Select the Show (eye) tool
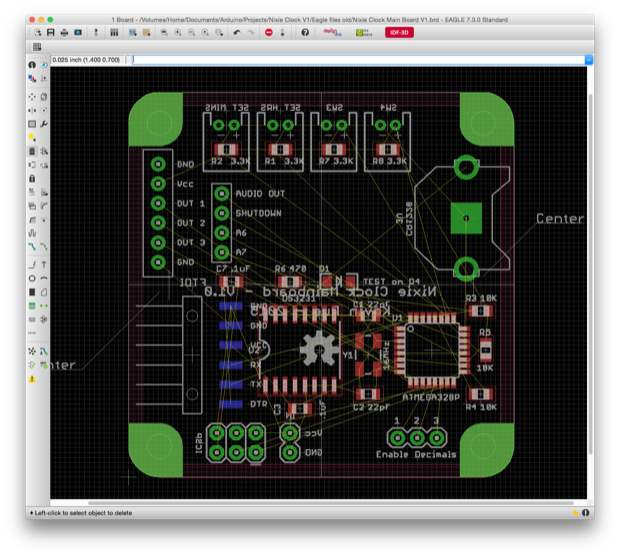 pos(44,65)
